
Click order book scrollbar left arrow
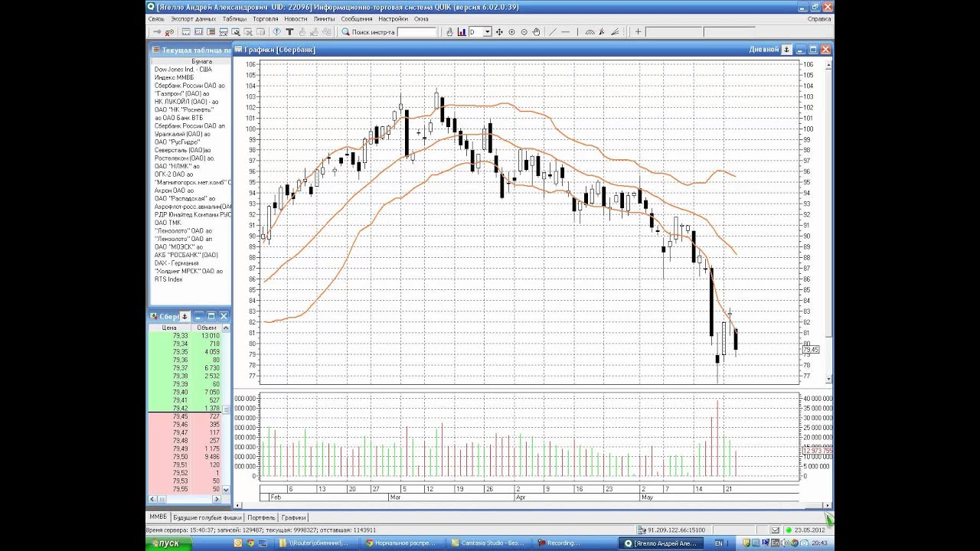tap(152, 499)
